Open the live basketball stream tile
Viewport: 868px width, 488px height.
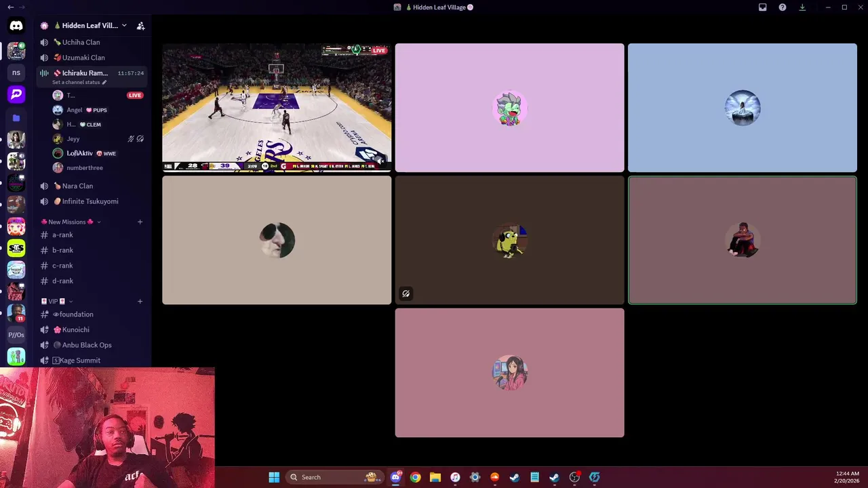pyautogui.click(x=277, y=108)
